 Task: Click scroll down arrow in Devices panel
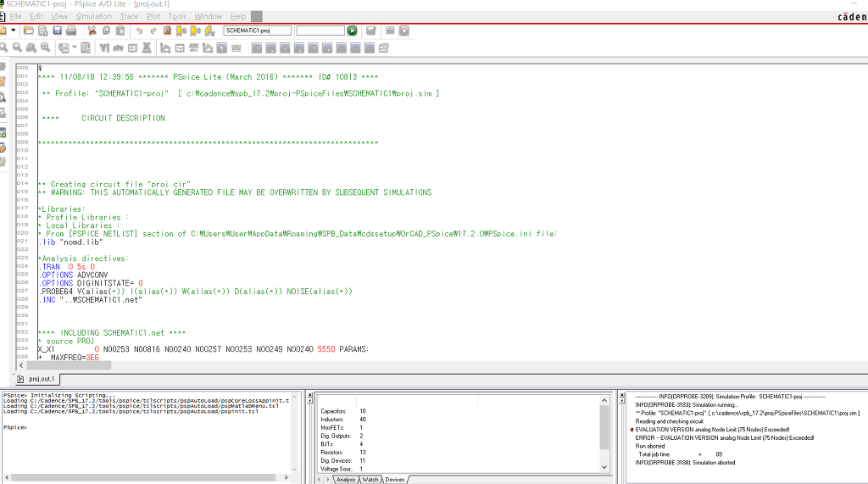[604, 467]
